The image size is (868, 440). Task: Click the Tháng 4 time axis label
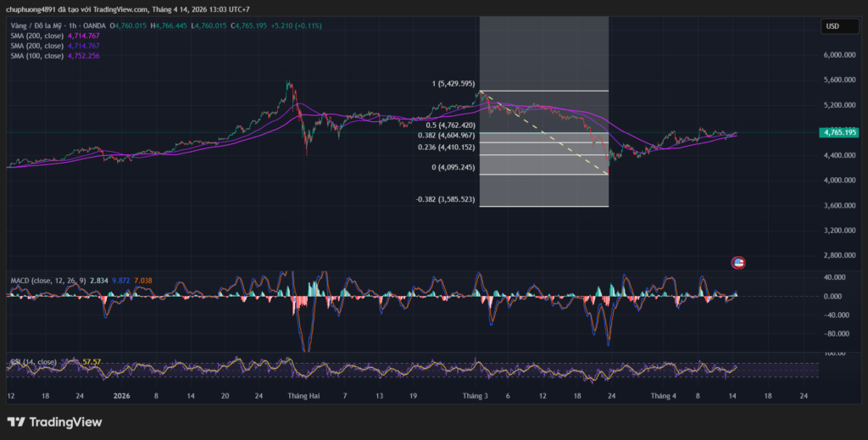click(664, 396)
